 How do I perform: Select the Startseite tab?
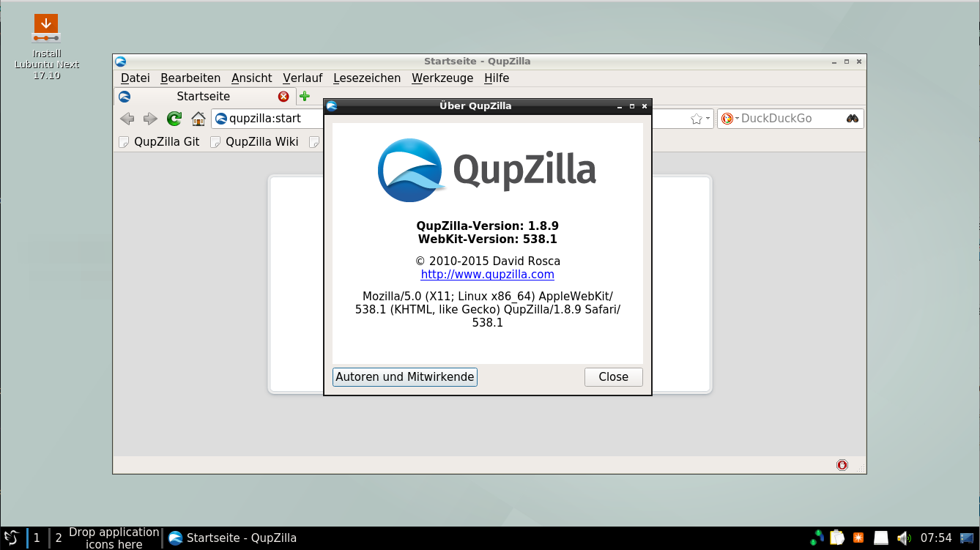(204, 97)
